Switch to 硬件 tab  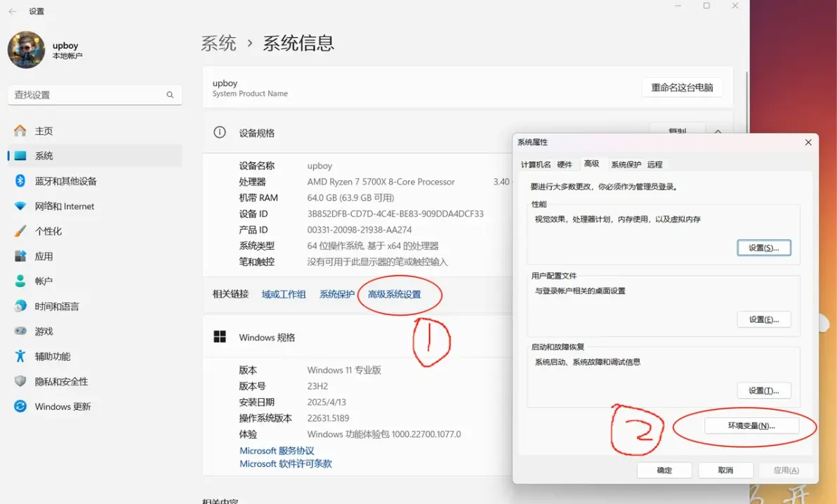(x=565, y=164)
